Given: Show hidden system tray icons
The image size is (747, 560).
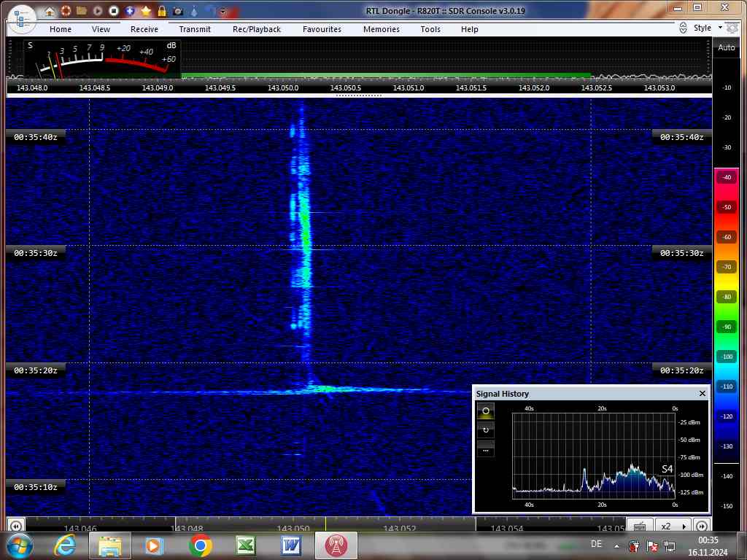Looking at the screenshot, I should 616,546.
